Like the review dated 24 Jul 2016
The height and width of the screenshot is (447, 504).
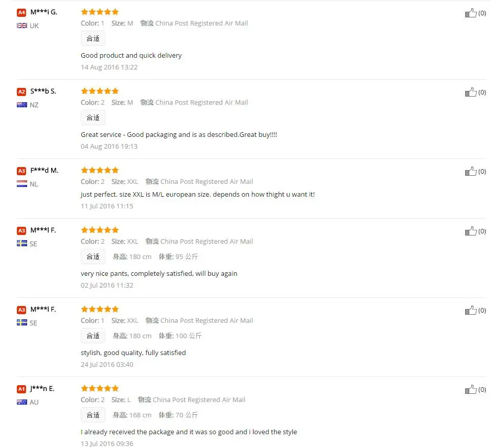[x=471, y=311]
